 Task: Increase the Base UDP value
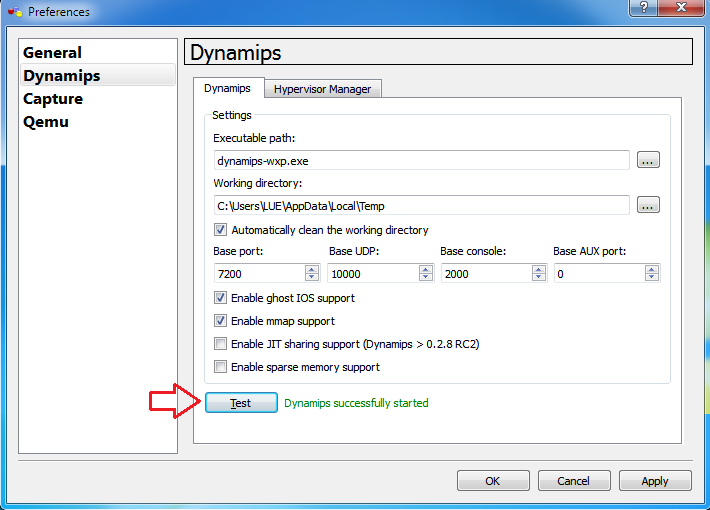(x=425, y=269)
